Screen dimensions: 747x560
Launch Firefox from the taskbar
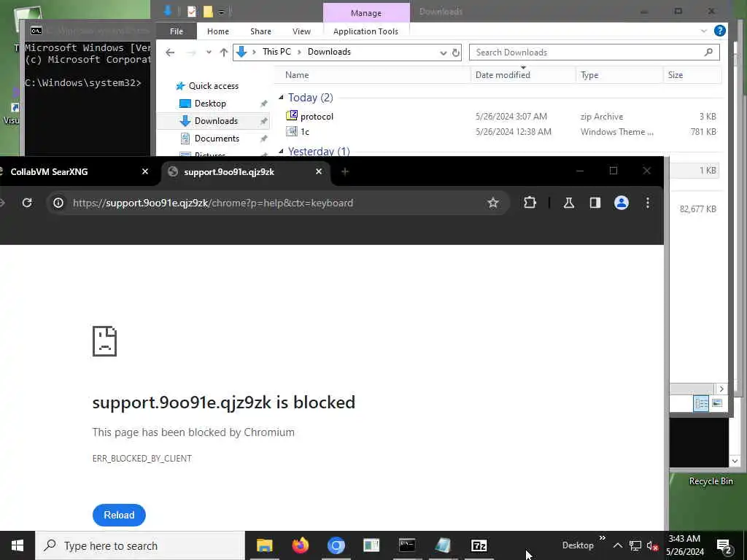[300, 545]
